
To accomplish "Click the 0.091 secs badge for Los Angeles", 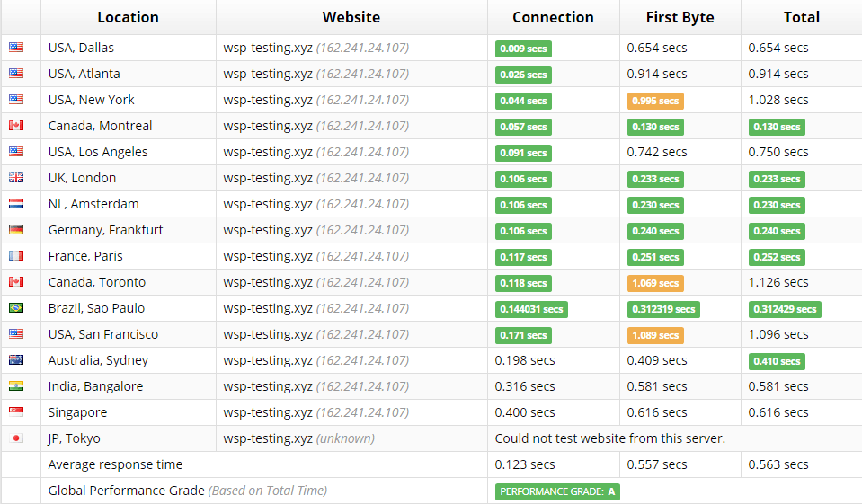I will point(523,153).
